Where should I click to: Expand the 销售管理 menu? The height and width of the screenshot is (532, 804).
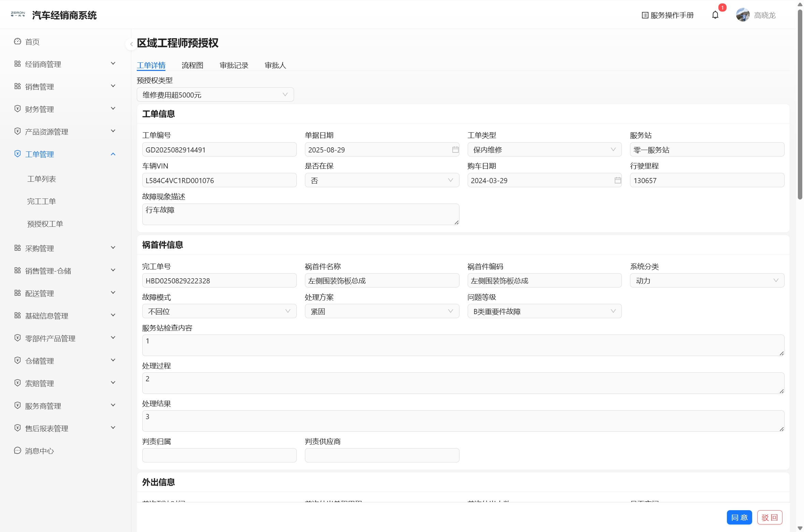click(65, 87)
